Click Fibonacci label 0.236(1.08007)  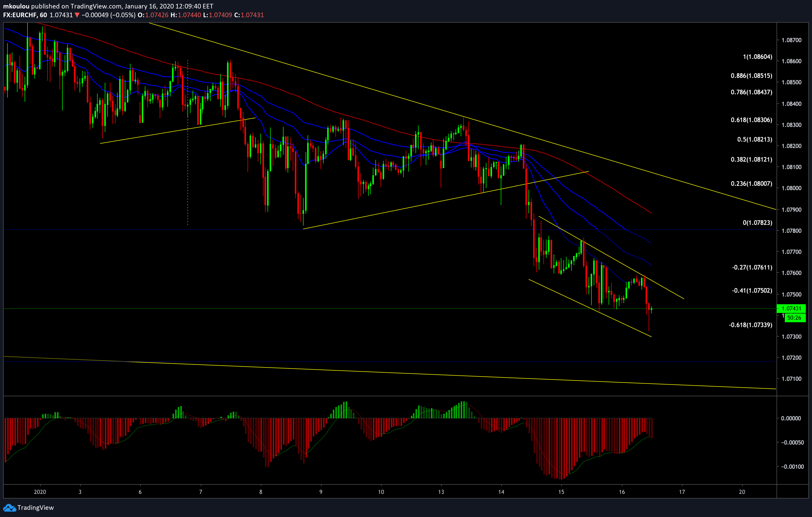coord(751,183)
